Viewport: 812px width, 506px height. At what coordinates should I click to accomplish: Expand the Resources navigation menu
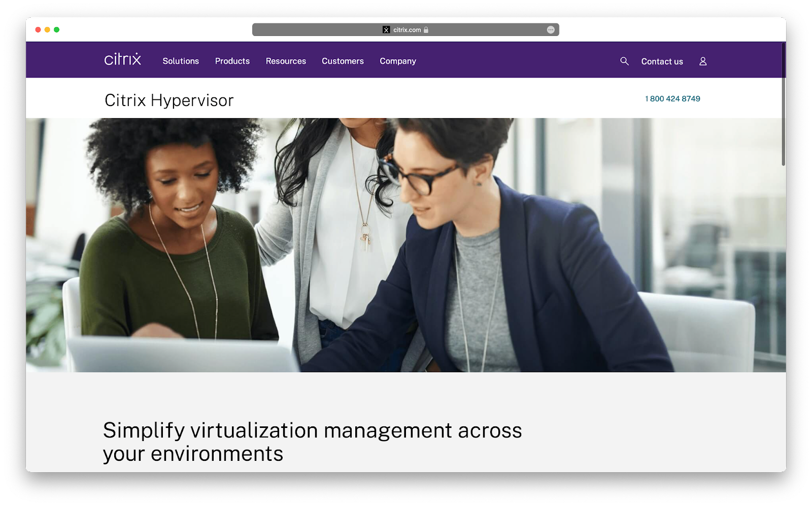point(286,61)
